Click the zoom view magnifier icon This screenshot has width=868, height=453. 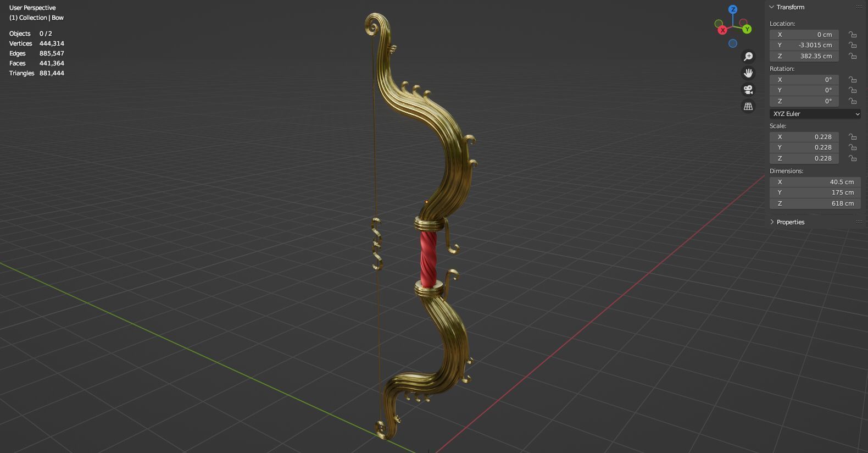(748, 57)
